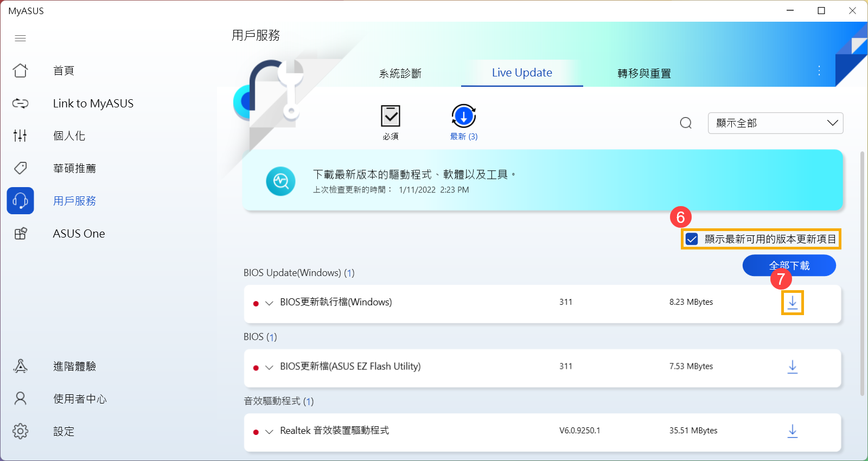The width and height of the screenshot is (868, 461).
Task: Click the search magnifier icon
Action: [x=686, y=123]
